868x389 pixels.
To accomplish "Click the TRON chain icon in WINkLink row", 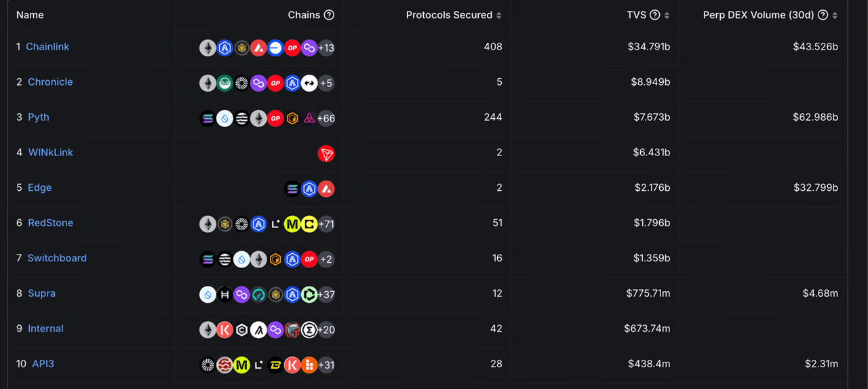I will click(x=326, y=153).
